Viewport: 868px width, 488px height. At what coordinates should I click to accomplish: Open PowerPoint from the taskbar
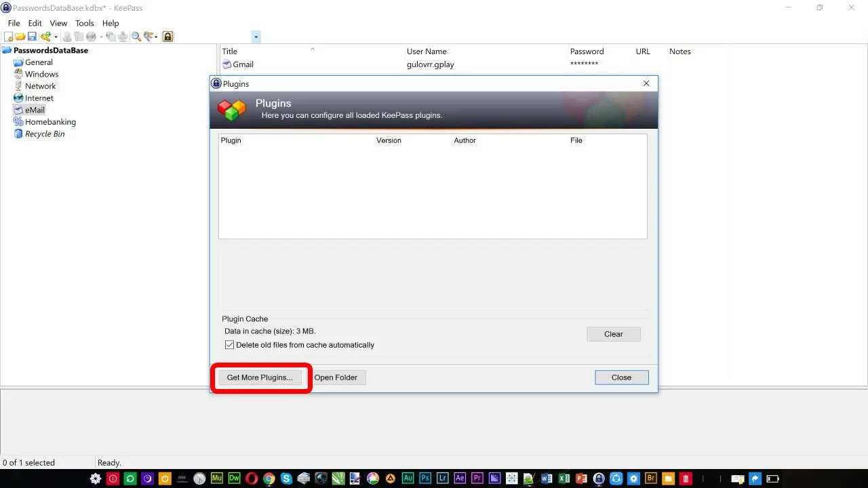(x=581, y=479)
